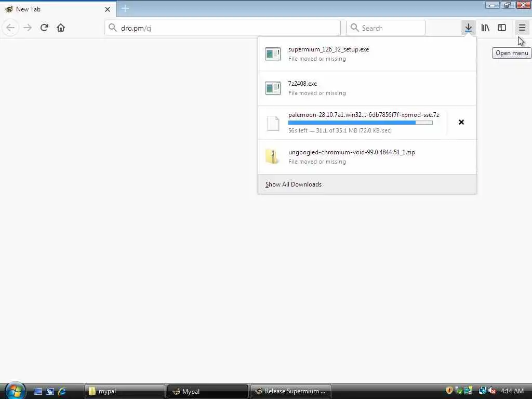Restore down the browser window

pyautogui.click(x=507, y=5)
